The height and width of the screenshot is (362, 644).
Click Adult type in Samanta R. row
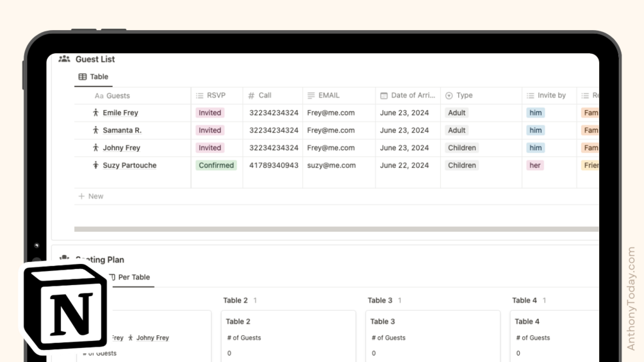click(x=457, y=130)
